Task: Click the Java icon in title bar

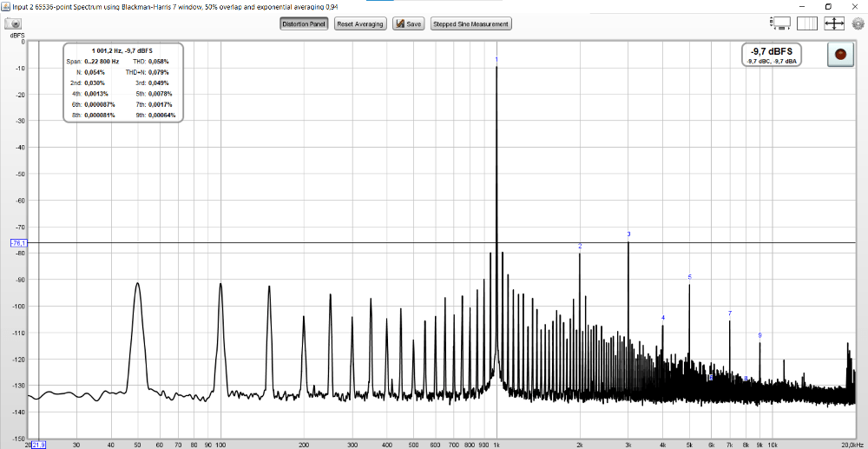Action: (6, 6)
